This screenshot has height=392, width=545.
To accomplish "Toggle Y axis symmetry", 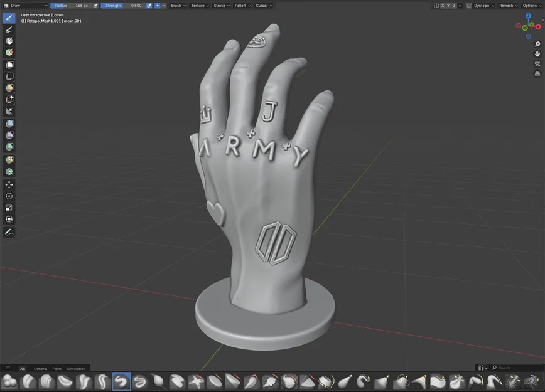I will coord(448,6).
